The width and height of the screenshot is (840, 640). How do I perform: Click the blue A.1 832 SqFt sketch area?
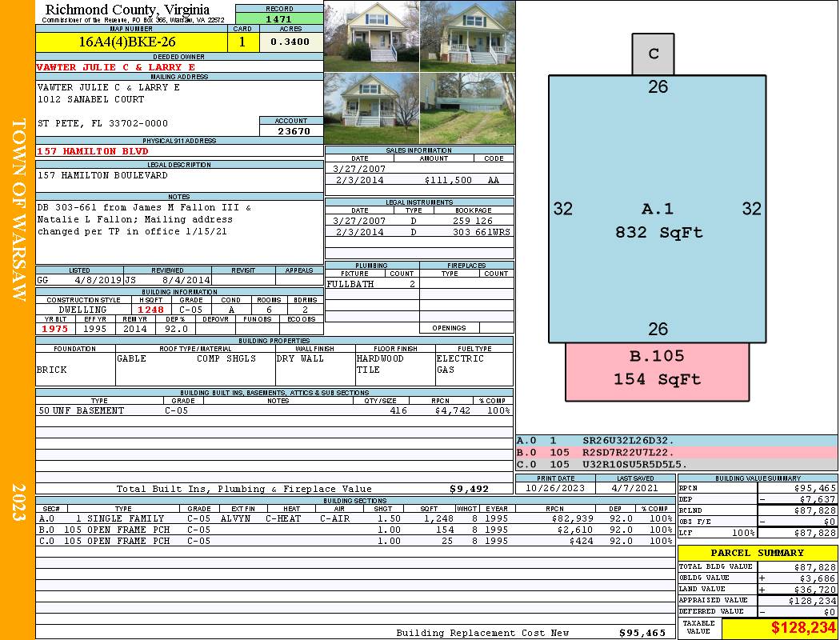tap(658, 209)
